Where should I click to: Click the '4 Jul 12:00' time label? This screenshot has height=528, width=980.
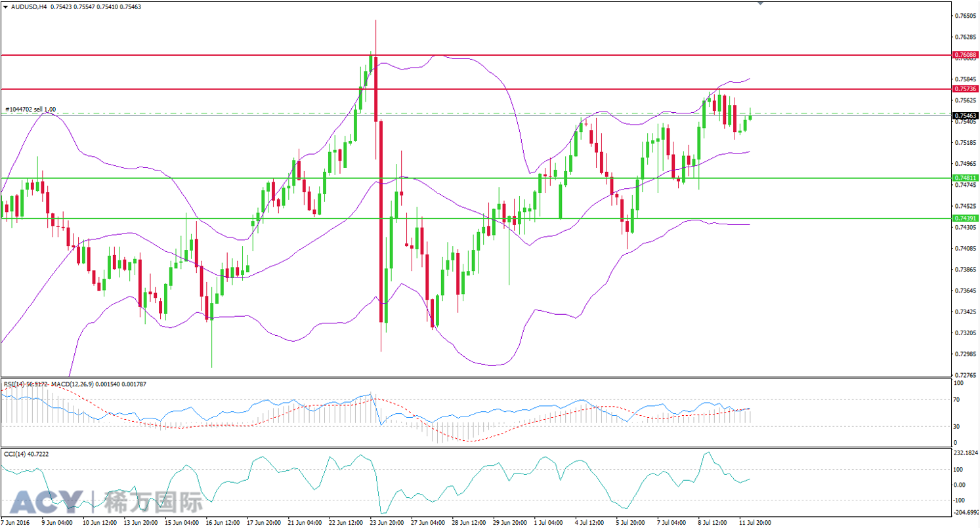590,523
